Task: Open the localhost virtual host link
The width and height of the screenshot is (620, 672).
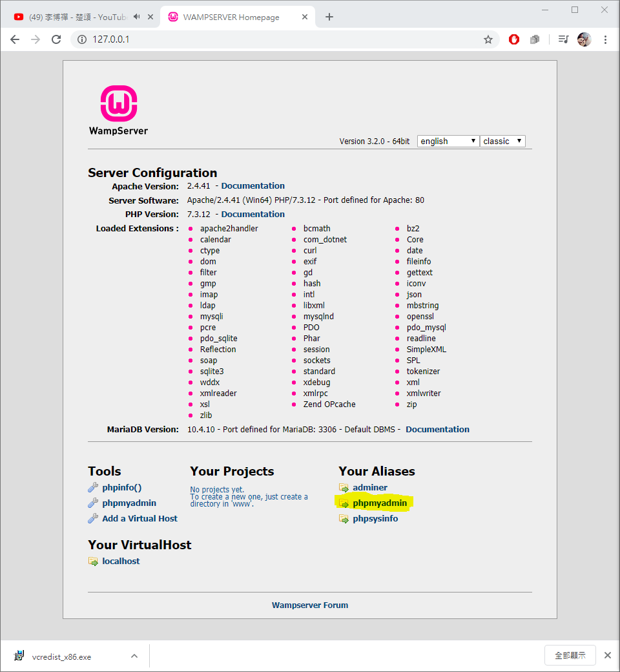Action: point(121,561)
